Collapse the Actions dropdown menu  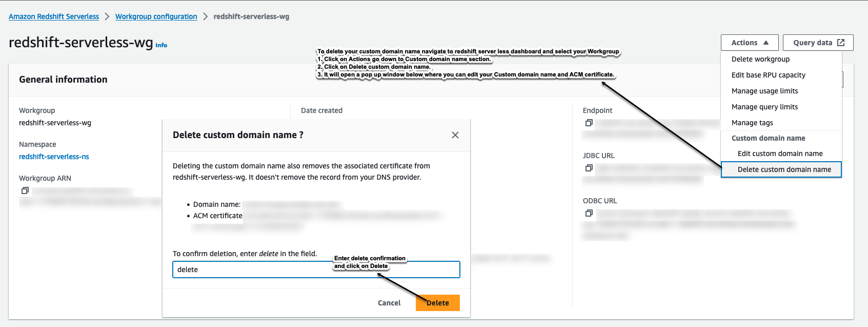[750, 43]
